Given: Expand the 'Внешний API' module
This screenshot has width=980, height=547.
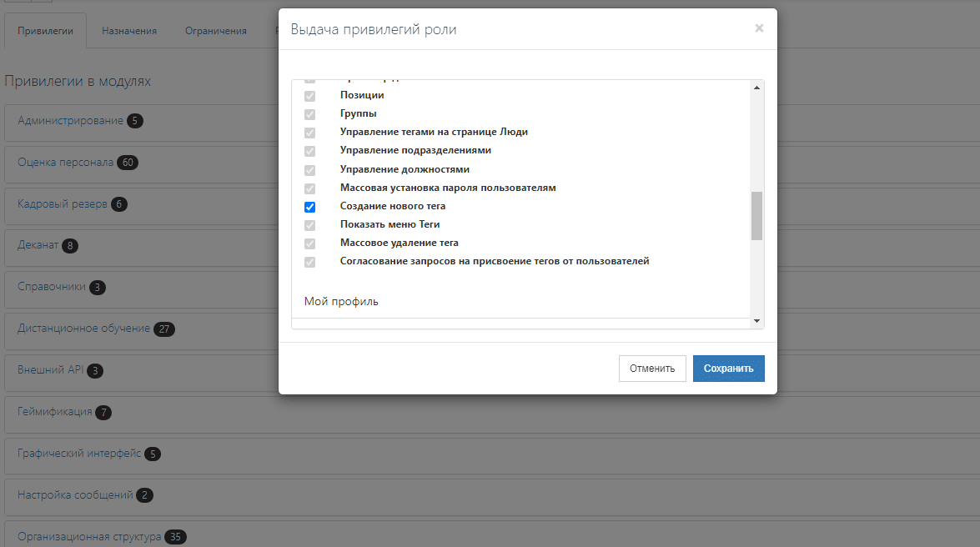Looking at the screenshot, I should click(x=51, y=370).
